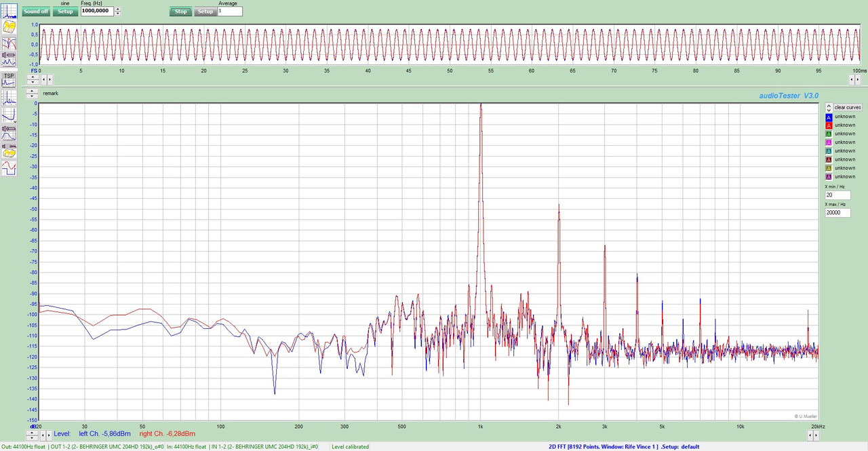
Task: Click left arrow at oscilloscope's right end
Action: (852, 80)
